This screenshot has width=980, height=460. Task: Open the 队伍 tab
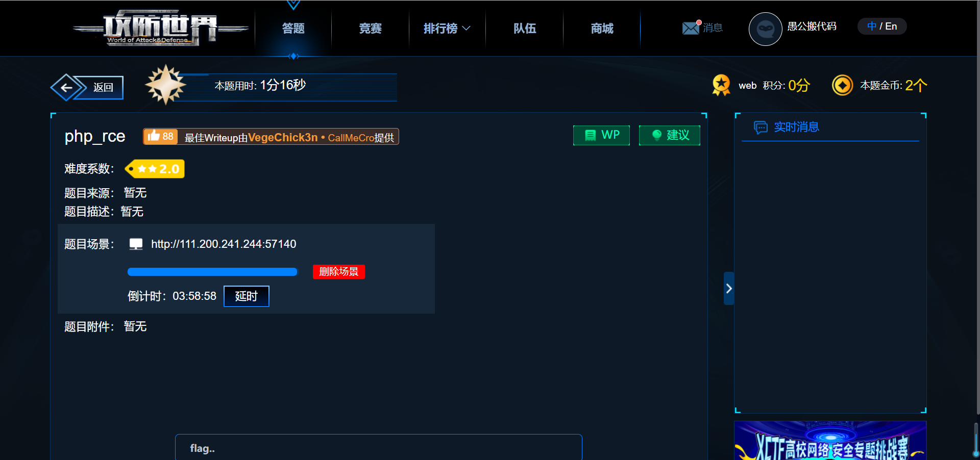coord(525,28)
